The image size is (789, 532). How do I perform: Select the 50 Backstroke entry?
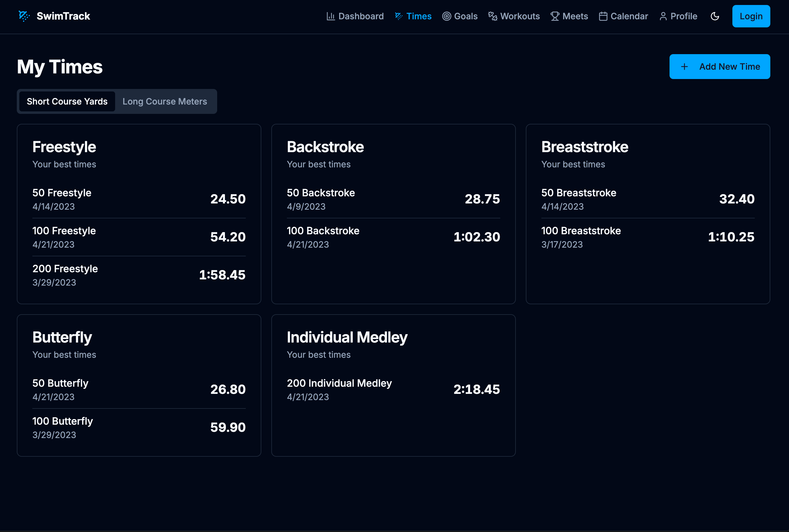coord(394,199)
